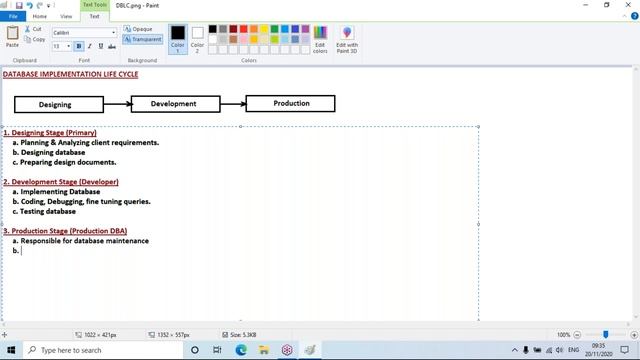This screenshot has height=360, width=640.
Task: Place cursor after the empty 'b.' item
Action: tap(22, 251)
